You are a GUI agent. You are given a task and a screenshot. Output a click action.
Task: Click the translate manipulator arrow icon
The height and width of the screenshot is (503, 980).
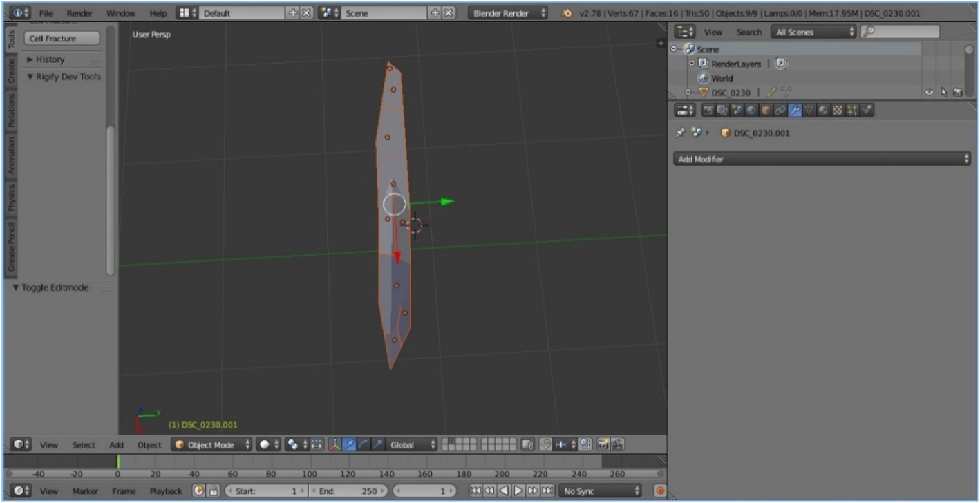tap(349, 445)
